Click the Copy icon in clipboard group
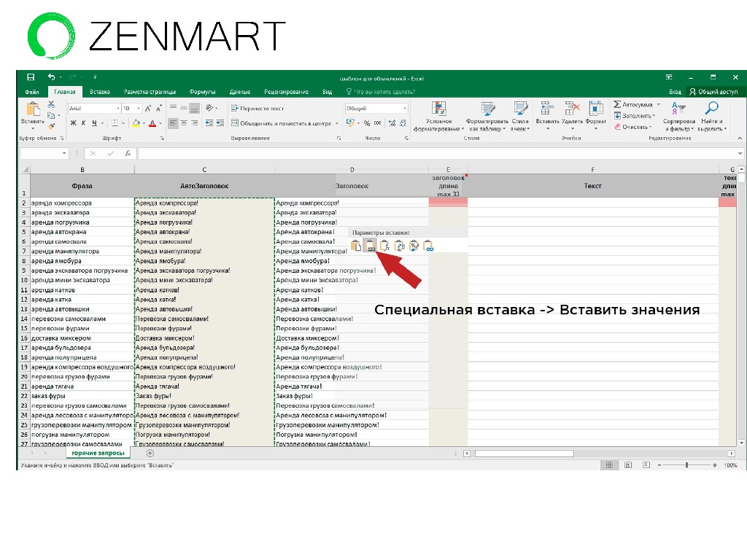Image resolution: width=747 pixels, height=560 pixels. 51,115
